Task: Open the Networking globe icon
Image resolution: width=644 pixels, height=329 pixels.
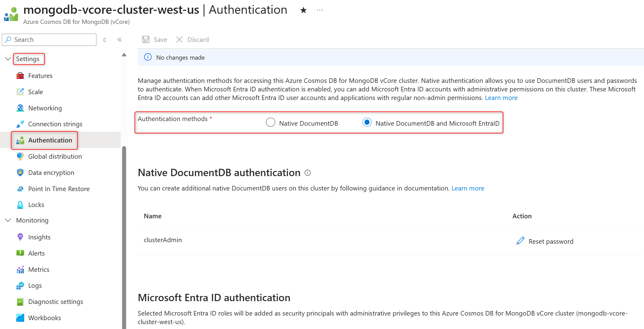Action: 20,108
